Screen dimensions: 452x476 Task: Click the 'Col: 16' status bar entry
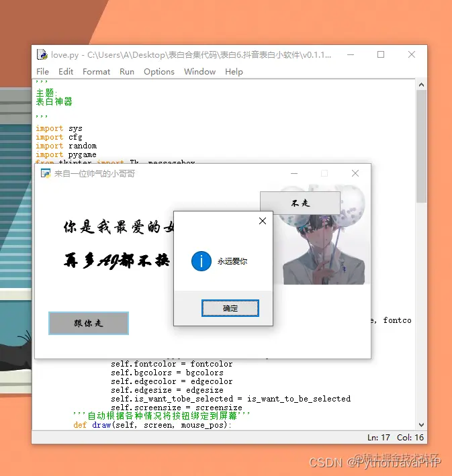tap(410, 438)
